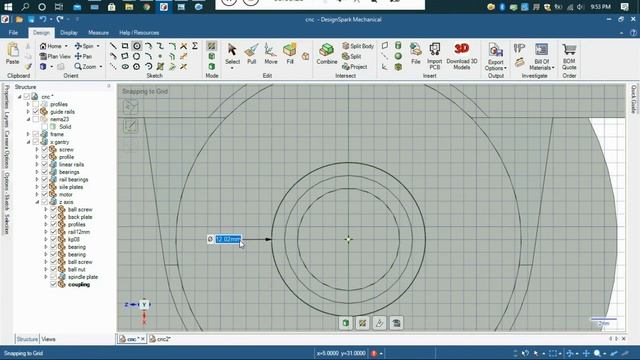Click the Combine tool
Screen dimensions: 640x360
pos(327,54)
